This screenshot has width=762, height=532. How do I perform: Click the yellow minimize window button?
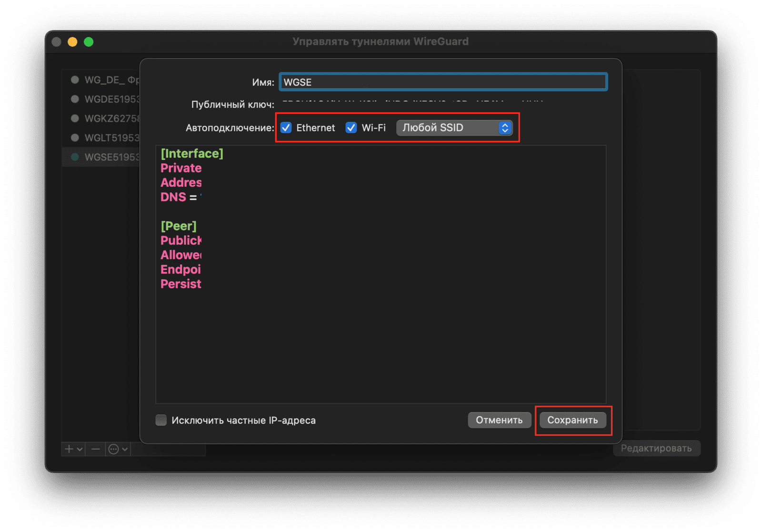tap(72, 42)
